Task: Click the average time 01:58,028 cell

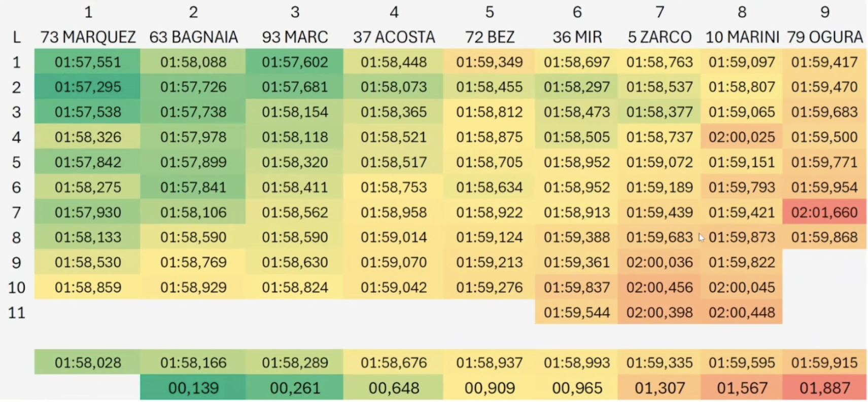Action: [88, 363]
